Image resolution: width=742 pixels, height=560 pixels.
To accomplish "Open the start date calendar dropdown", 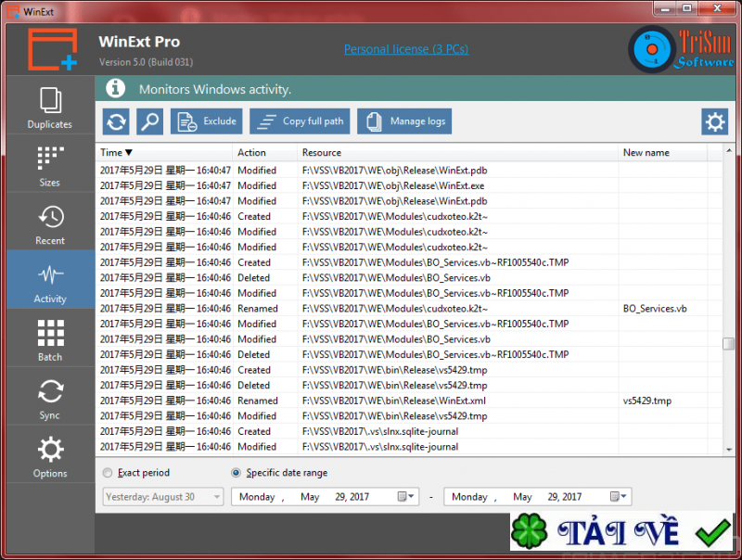I will click(x=406, y=497).
